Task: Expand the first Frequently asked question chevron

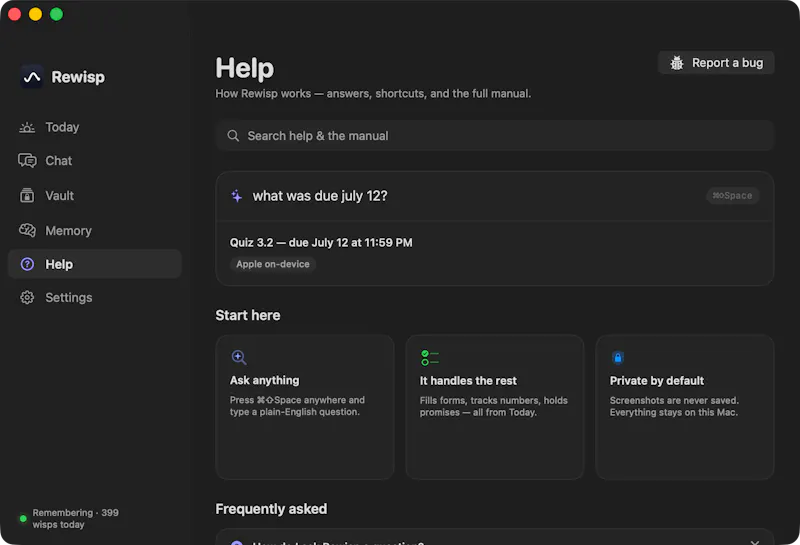Action: [x=755, y=542]
